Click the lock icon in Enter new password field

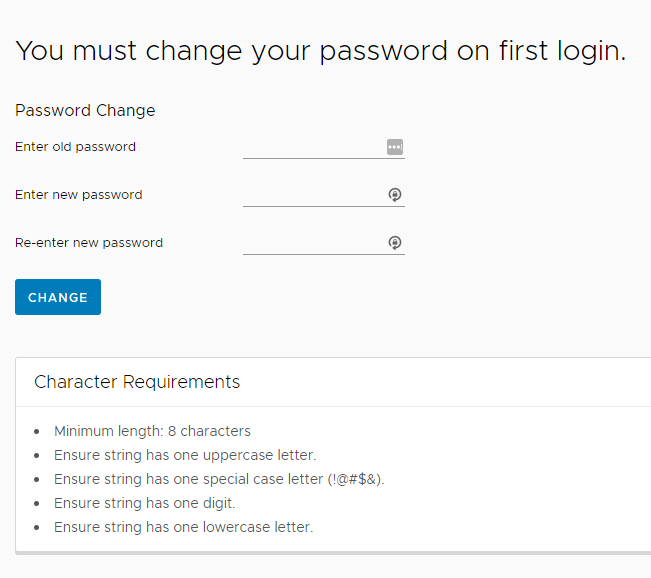pyautogui.click(x=395, y=194)
